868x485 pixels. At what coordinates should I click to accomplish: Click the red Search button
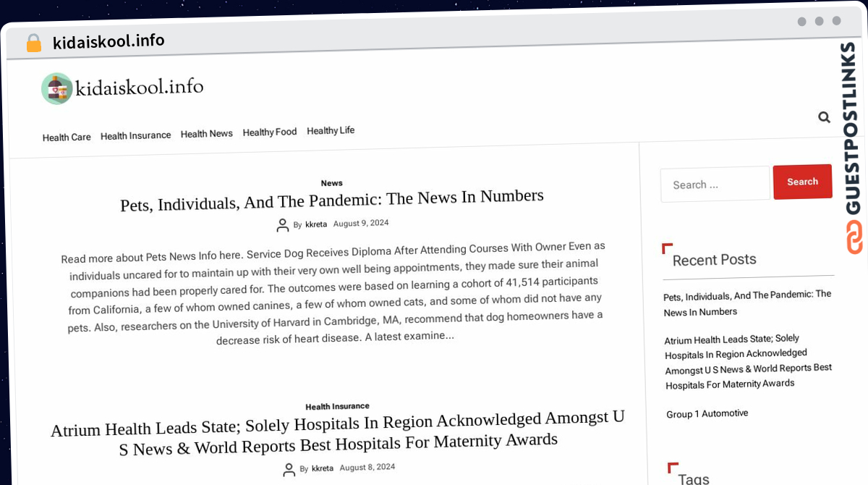pyautogui.click(x=802, y=182)
